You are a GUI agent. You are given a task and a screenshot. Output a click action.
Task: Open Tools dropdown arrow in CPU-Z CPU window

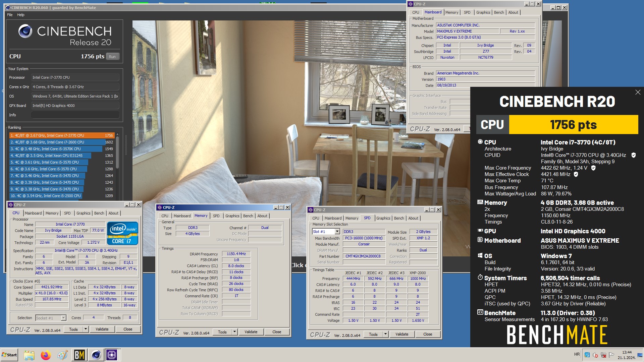pyautogui.click(x=86, y=329)
